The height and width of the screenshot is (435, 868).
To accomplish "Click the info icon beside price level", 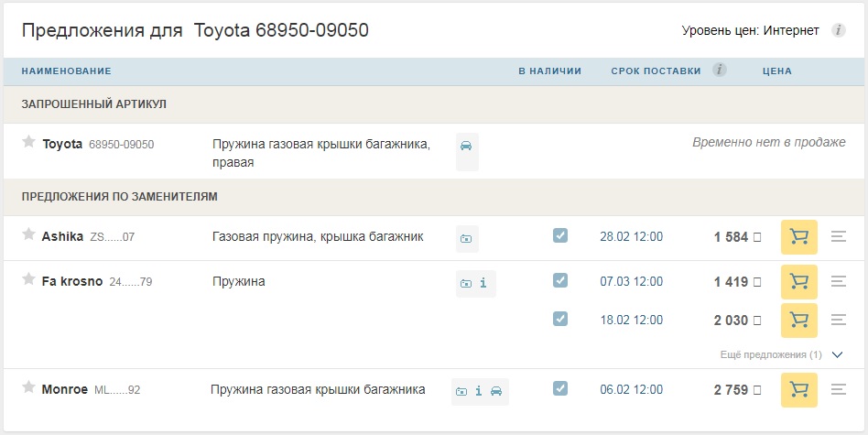I will point(838,30).
